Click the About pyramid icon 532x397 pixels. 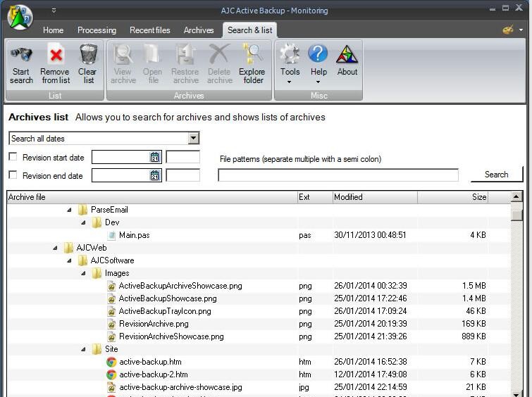(x=347, y=54)
